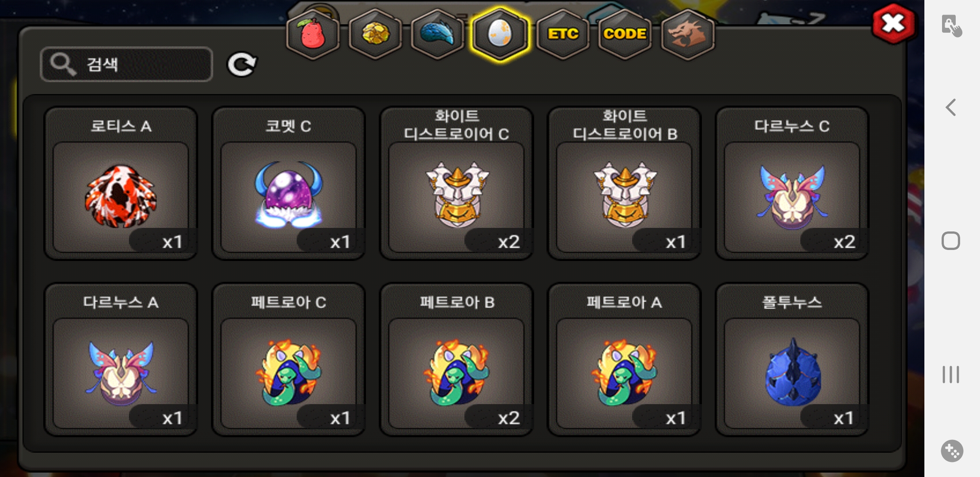Screen dimensions: 980x477
Task: Open the ETC items tab
Action: coord(563,35)
